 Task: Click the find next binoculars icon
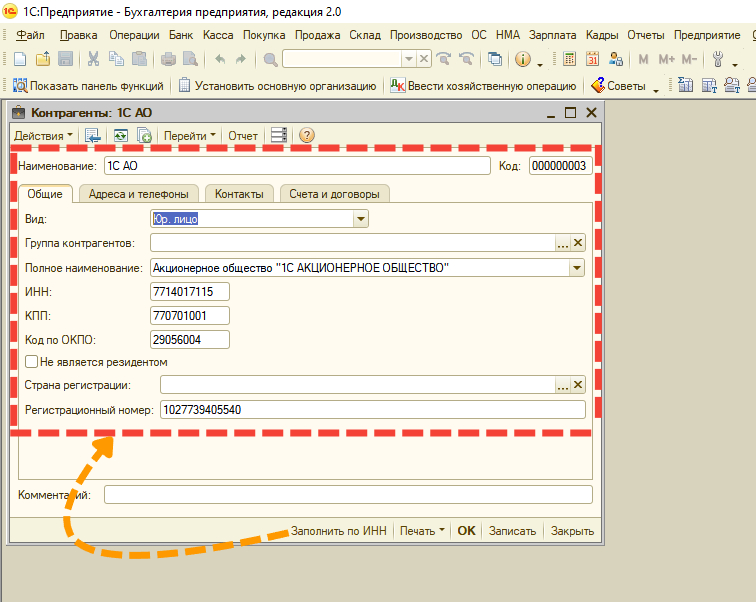click(x=443, y=59)
